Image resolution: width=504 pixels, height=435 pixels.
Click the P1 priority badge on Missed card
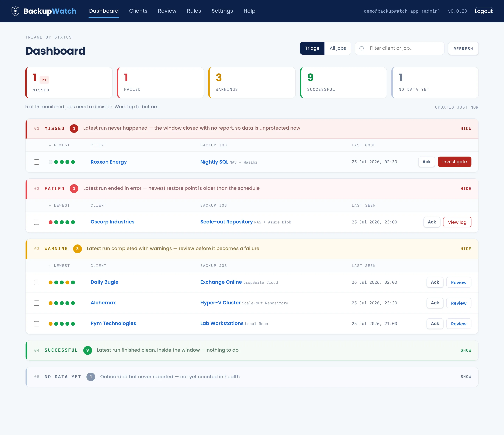click(44, 80)
